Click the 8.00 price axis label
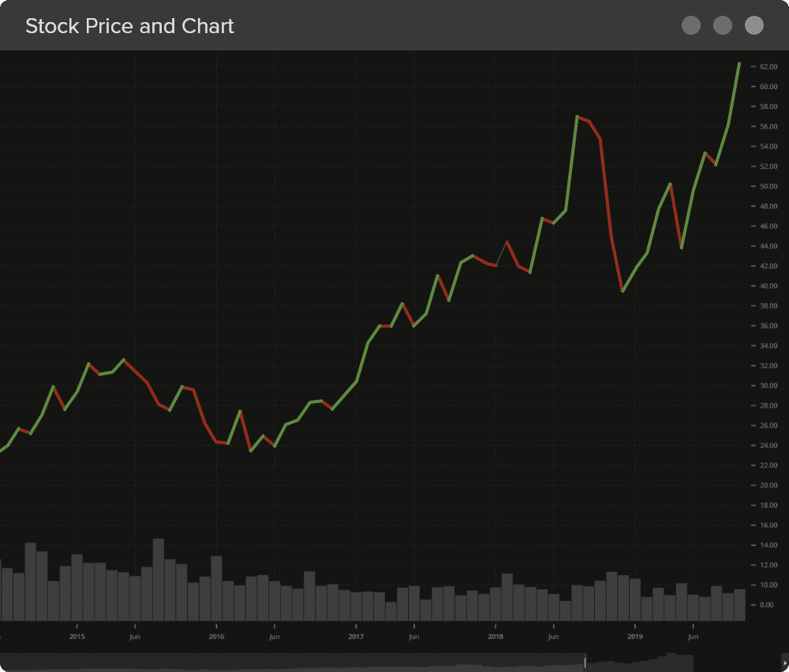 point(766,605)
